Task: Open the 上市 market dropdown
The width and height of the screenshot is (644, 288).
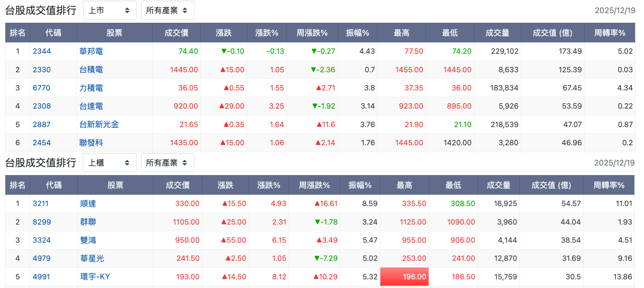Action: (110, 10)
